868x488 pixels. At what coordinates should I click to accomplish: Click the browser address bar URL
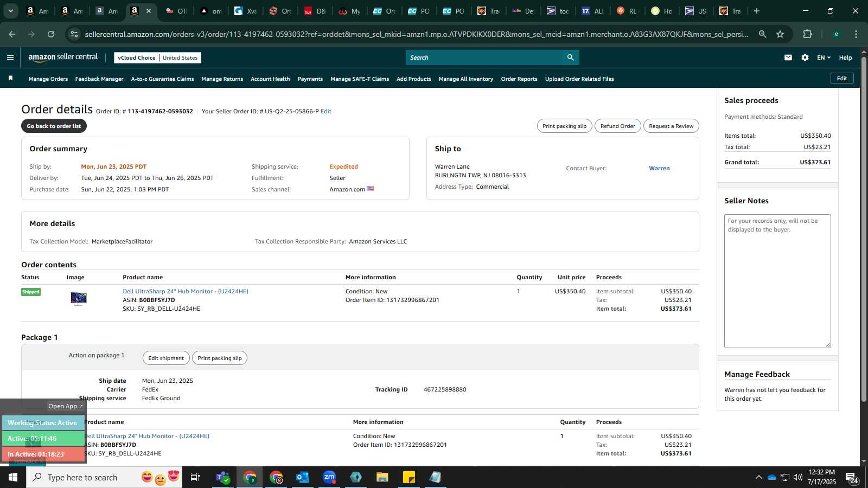(416, 34)
